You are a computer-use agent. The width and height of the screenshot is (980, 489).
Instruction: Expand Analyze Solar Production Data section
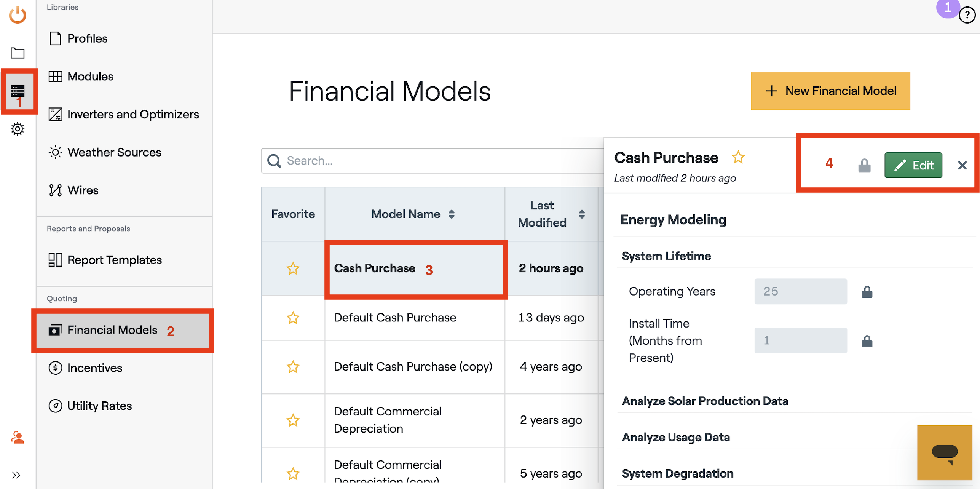[x=705, y=401]
